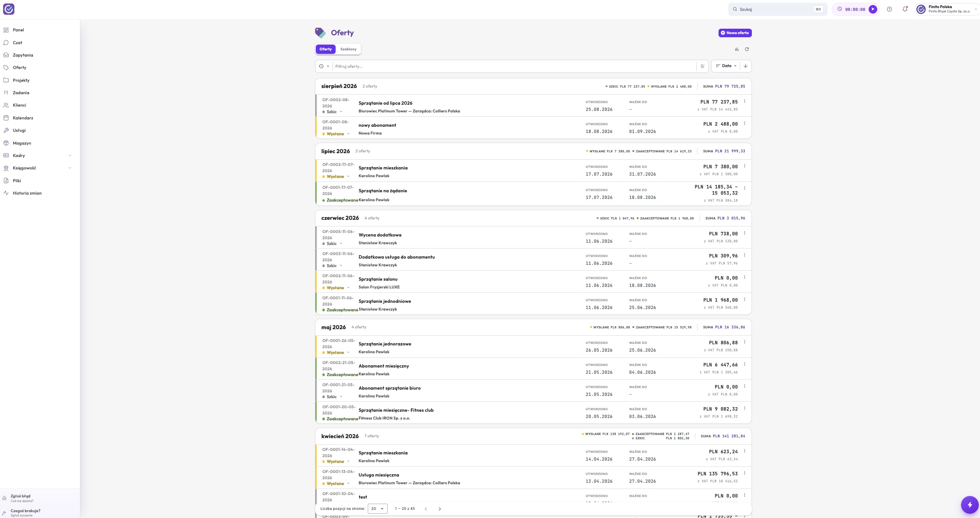Click the Oferty tag icon in sidebar

[6, 67]
